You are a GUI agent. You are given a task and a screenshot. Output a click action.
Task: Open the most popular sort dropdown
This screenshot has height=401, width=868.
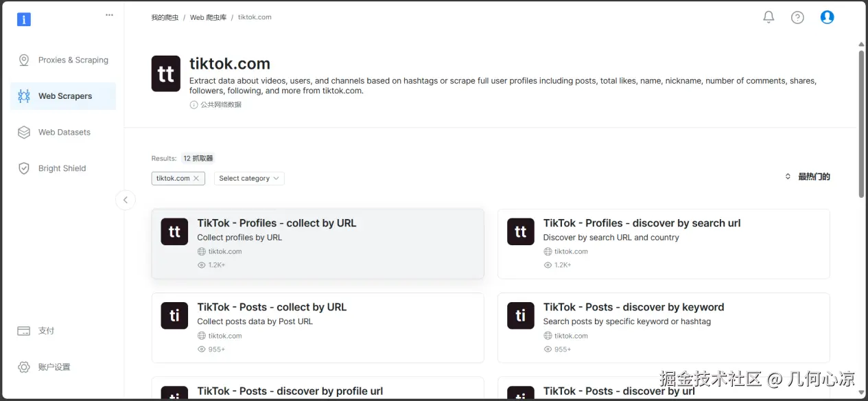click(x=808, y=176)
